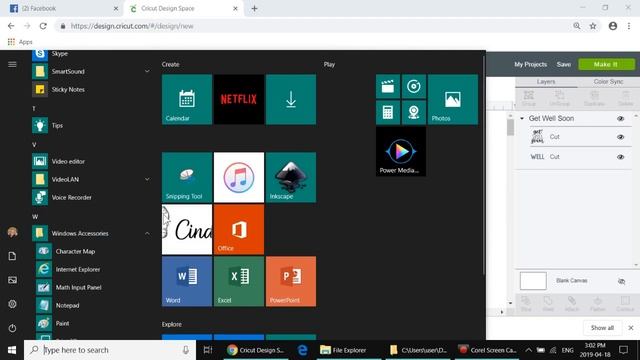Toggle Blank Canvas visibility eye

click(621, 281)
